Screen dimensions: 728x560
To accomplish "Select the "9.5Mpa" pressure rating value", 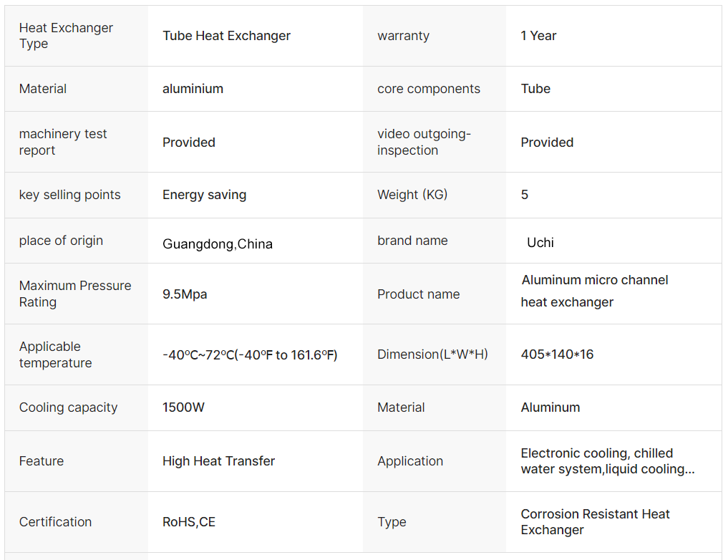I will point(185,294).
